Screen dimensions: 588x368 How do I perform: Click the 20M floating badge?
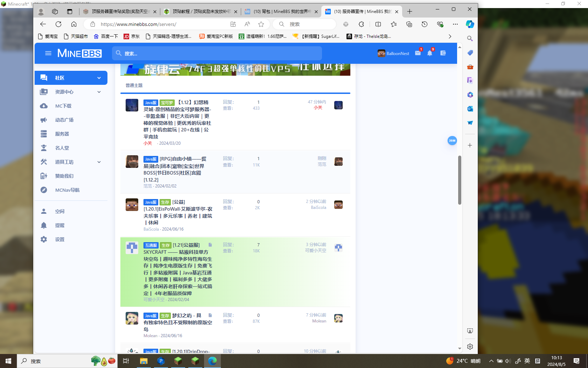(x=452, y=141)
